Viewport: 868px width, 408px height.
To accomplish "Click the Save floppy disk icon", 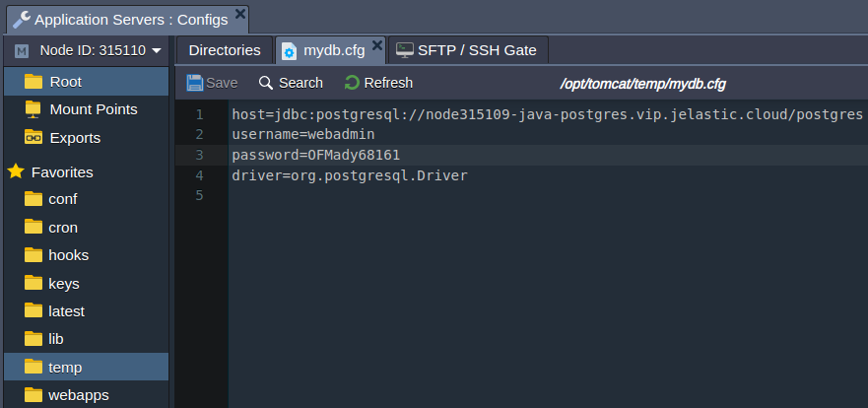I will [195, 83].
